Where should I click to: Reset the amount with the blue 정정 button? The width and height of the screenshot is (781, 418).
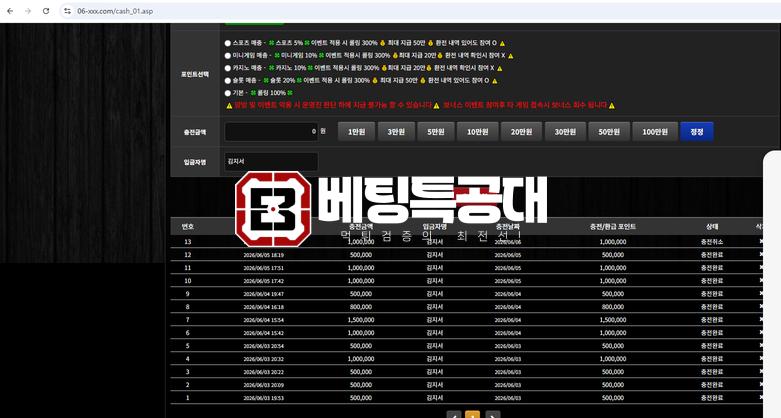(696, 132)
